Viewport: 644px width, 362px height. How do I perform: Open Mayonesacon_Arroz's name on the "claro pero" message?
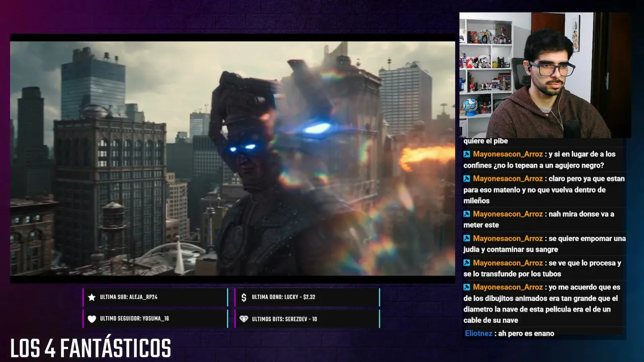point(508,179)
